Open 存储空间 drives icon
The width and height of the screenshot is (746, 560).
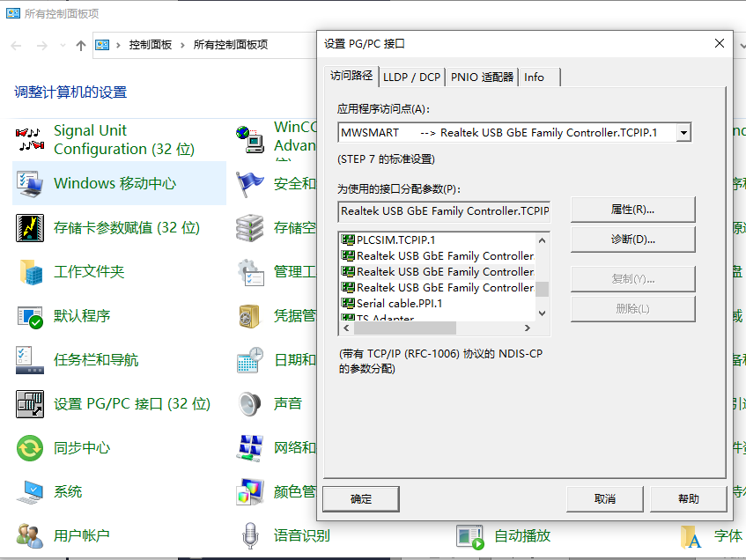pyautogui.click(x=250, y=228)
